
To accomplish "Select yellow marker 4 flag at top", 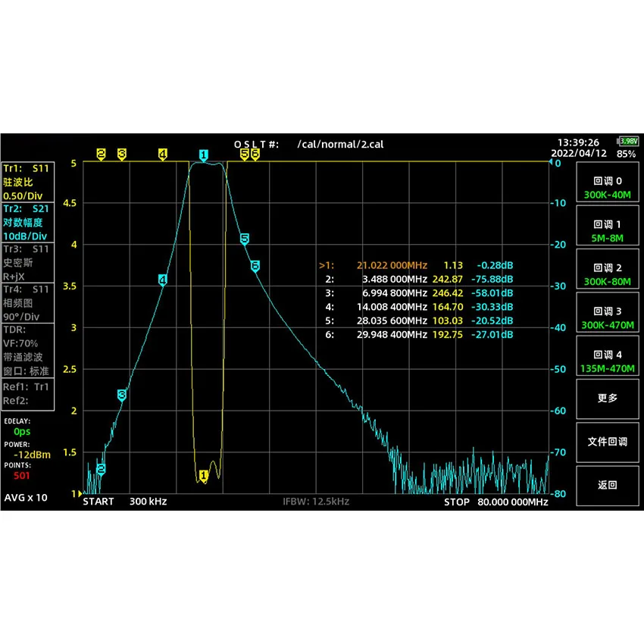I will [163, 155].
